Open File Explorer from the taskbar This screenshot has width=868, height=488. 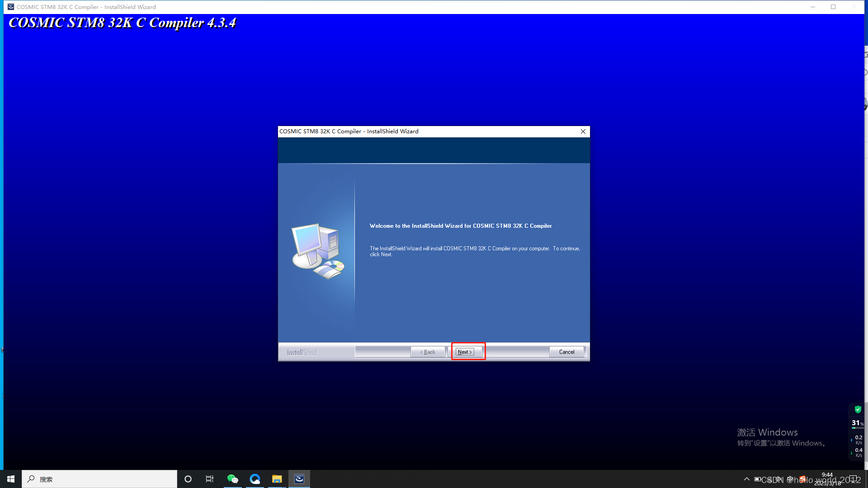(x=277, y=479)
